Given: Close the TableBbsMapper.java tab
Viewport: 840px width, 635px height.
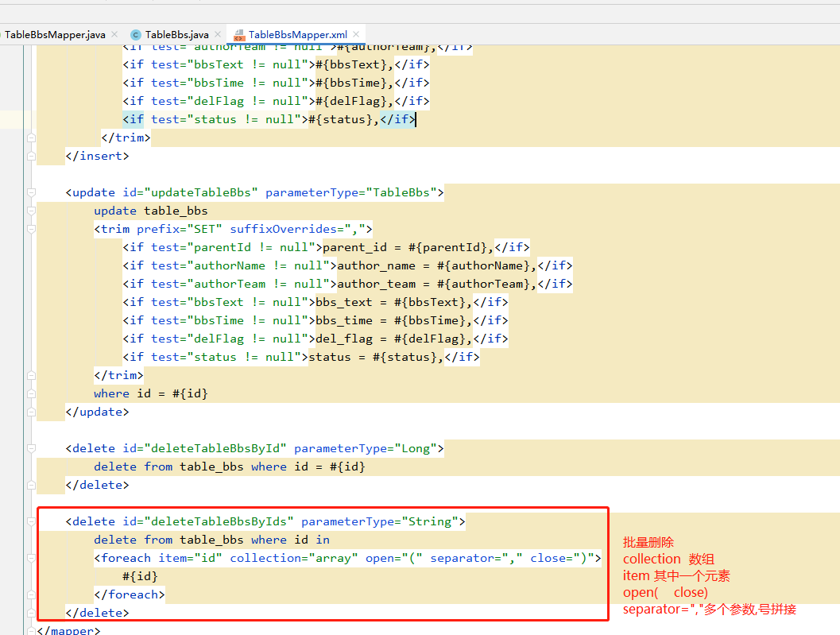Looking at the screenshot, I should [x=114, y=34].
